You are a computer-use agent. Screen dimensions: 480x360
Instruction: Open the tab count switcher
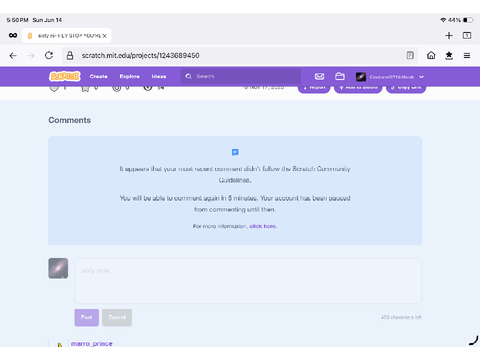click(467, 35)
